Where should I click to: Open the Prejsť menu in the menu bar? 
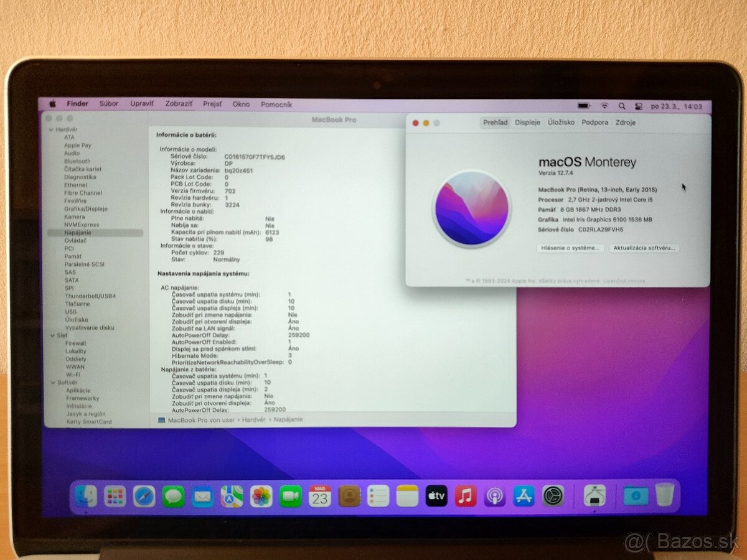212,104
